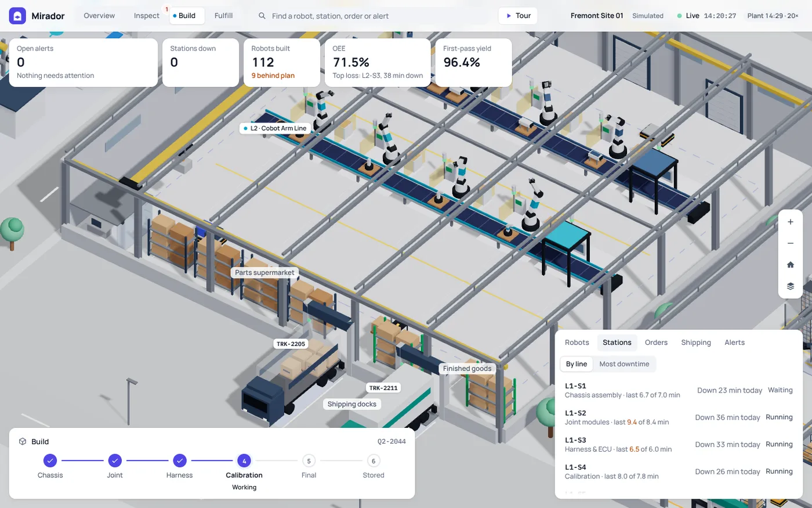Select the completed Joint step circle
The image size is (812, 508).
tap(115, 461)
